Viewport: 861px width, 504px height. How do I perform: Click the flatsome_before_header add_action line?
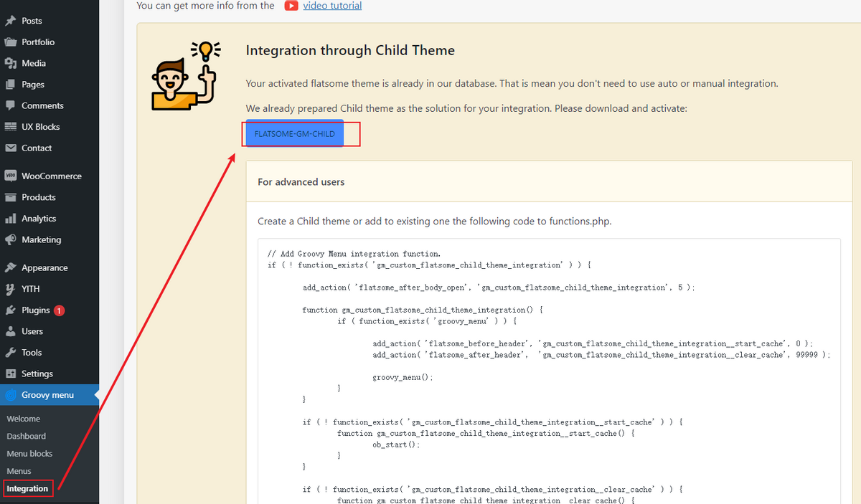click(x=593, y=343)
